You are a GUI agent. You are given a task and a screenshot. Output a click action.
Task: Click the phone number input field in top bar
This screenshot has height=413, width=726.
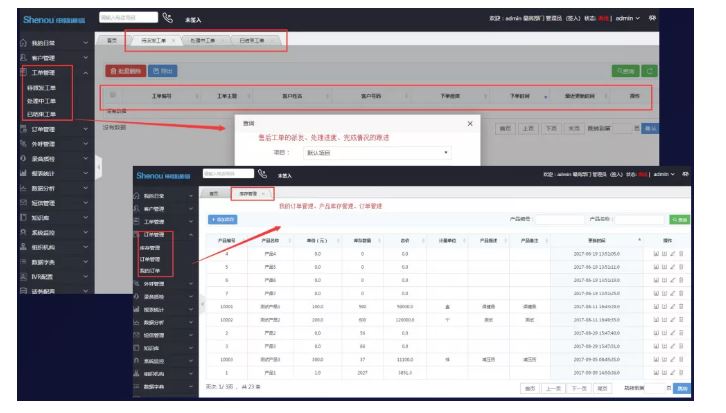click(x=129, y=18)
